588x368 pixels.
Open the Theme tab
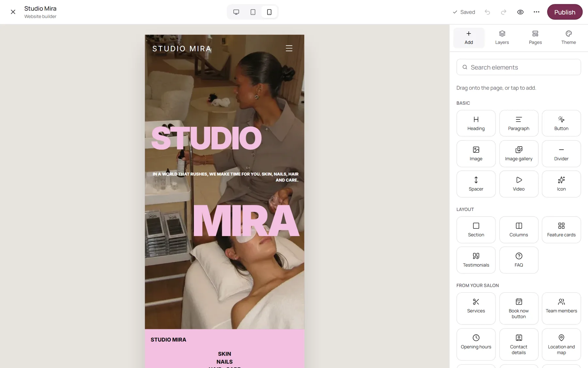569,38
